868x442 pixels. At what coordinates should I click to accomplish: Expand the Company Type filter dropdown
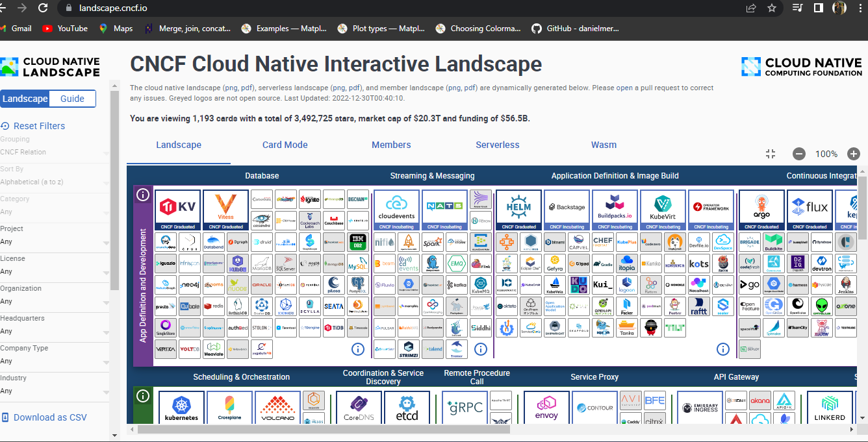55,361
